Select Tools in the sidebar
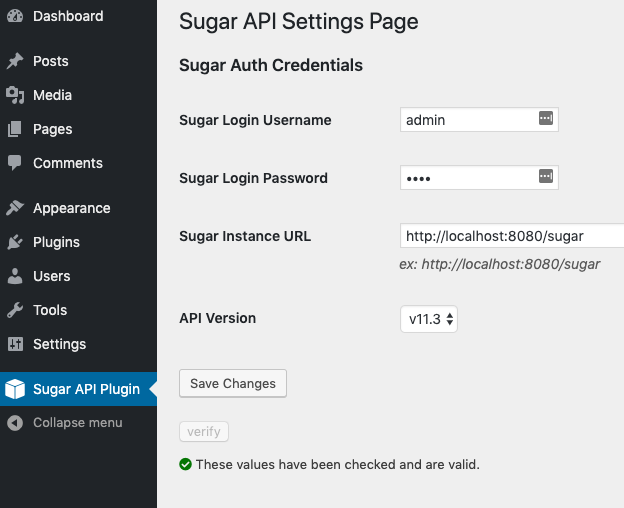624x508 pixels. pyautogui.click(x=78, y=310)
